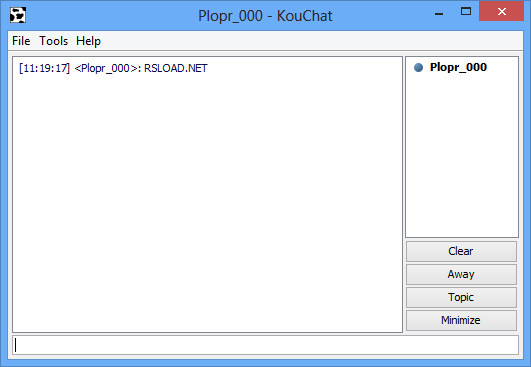Close the KouChat window
This screenshot has height=367, width=531.
click(502, 12)
